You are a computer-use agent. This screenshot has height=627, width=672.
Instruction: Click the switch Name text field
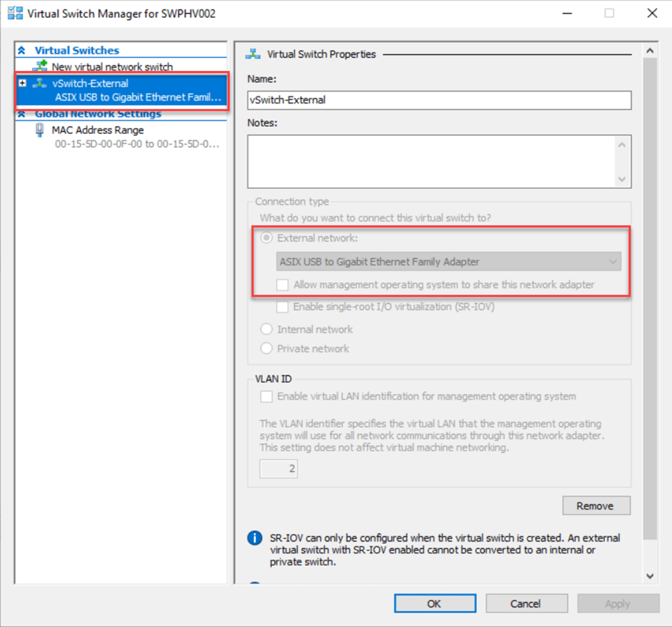coord(438,100)
